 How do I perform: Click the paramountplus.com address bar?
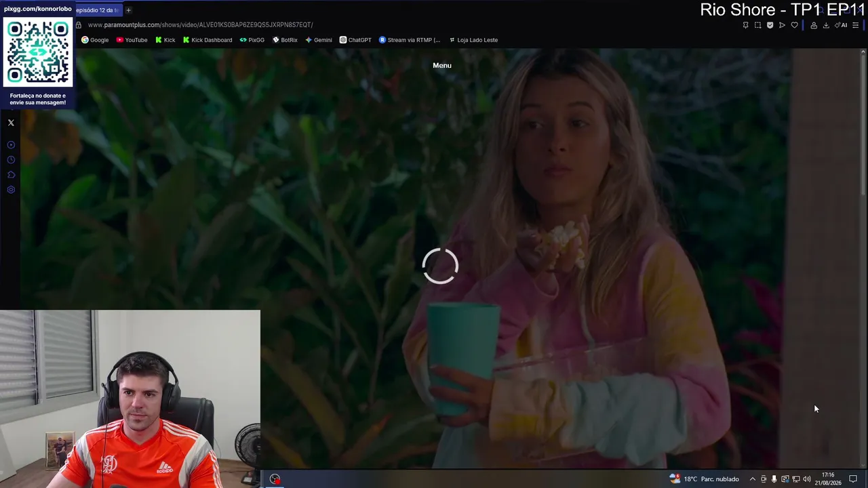200,25
